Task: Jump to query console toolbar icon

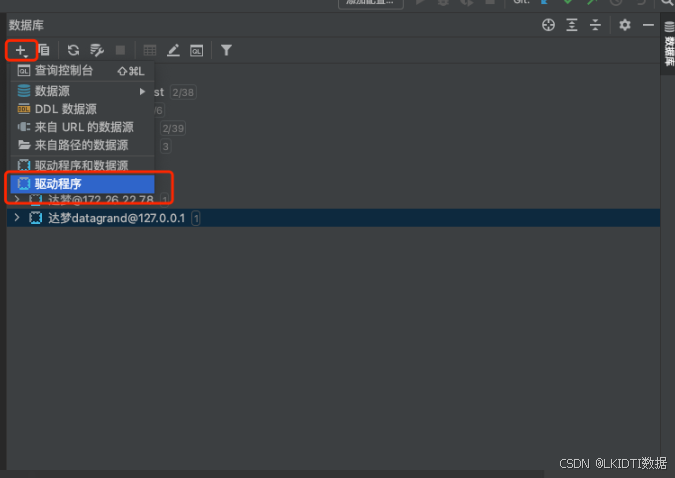Action: tap(197, 51)
